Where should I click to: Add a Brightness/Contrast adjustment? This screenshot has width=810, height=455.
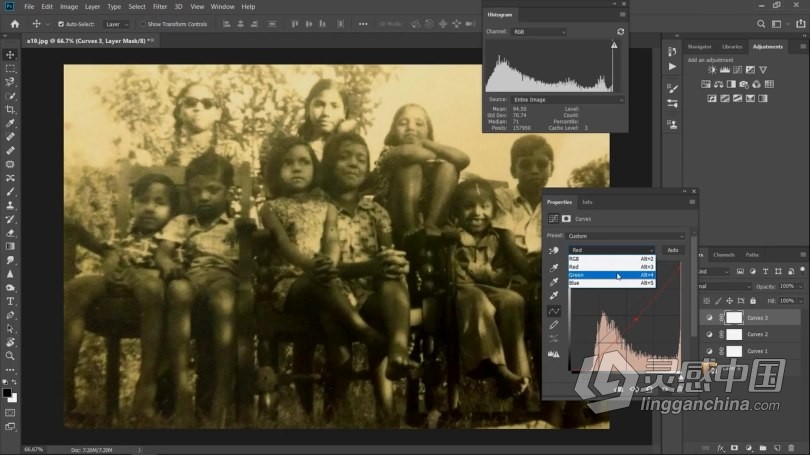click(x=712, y=70)
